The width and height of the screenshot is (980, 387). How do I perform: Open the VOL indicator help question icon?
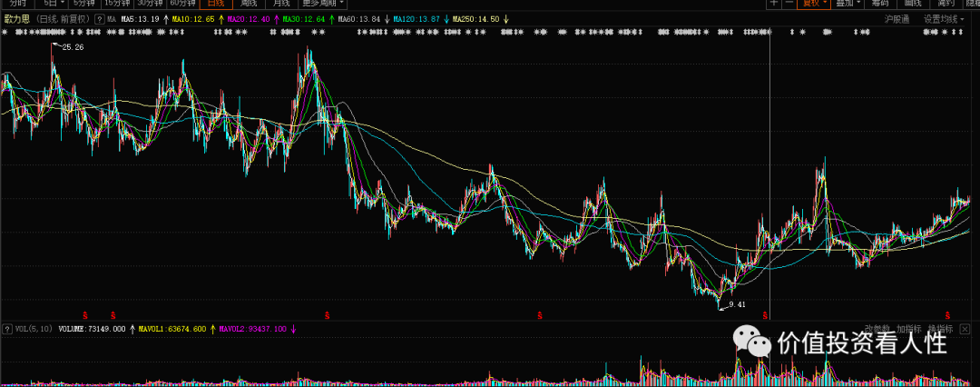[x=7, y=328]
